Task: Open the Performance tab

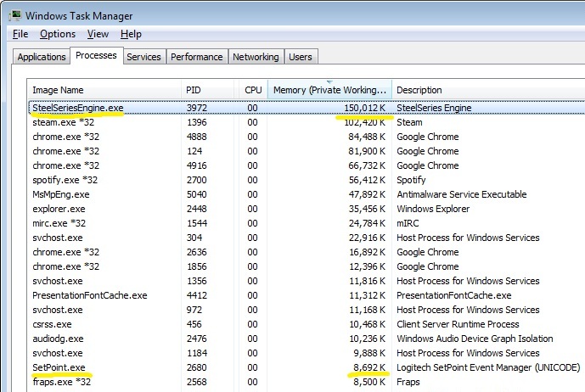Action: tap(197, 57)
